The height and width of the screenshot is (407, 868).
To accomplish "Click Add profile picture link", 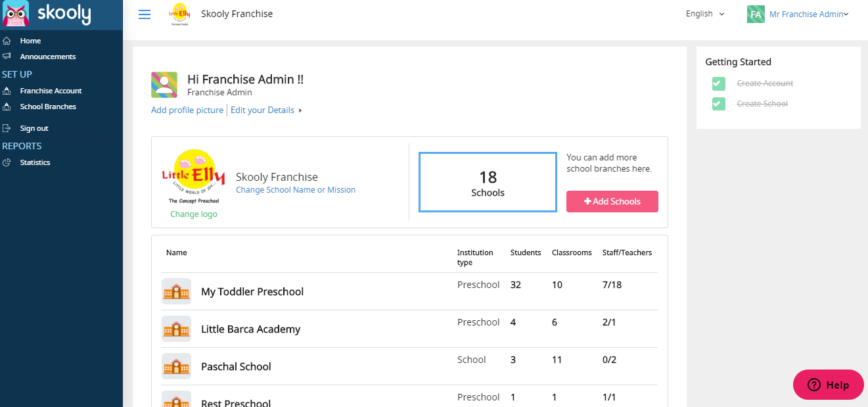I will 187,110.
